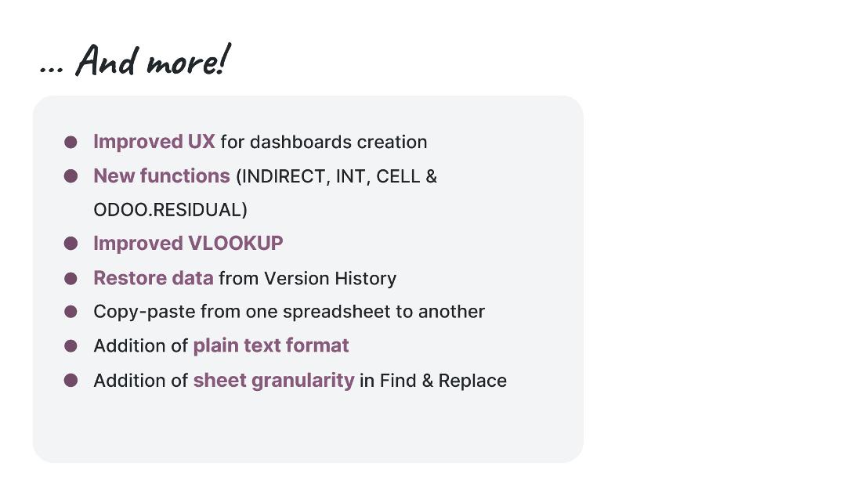Click bullet dot beside Copy-paste line
Image resolution: width=868 pixels, height=488 pixels.
coord(71,312)
